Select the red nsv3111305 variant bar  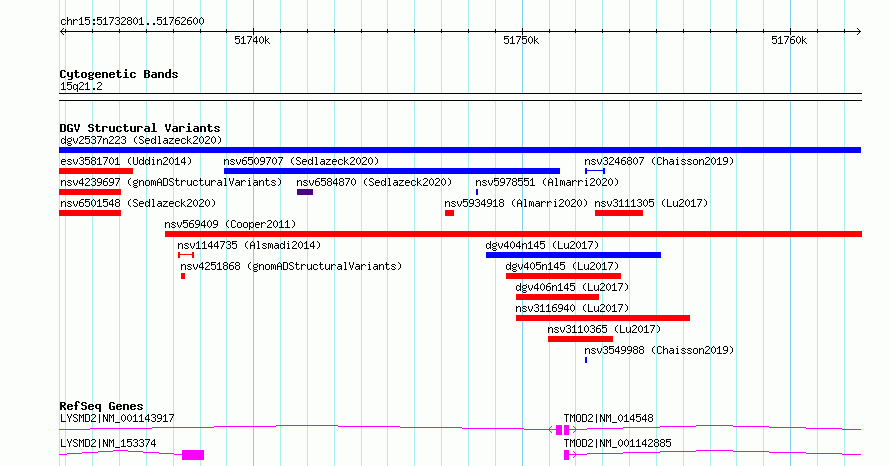coord(619,213)
